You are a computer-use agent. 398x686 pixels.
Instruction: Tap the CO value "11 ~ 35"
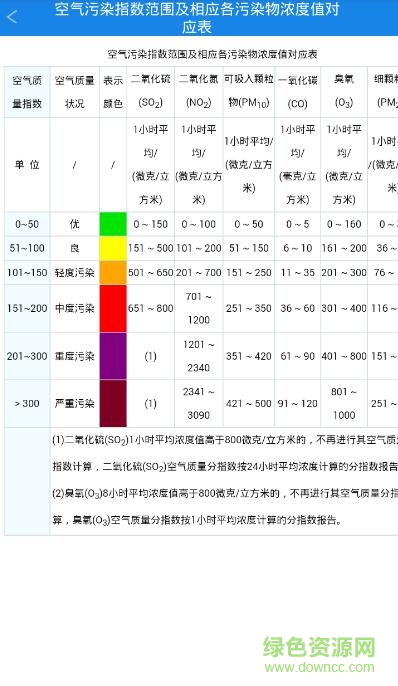[298, 273]
